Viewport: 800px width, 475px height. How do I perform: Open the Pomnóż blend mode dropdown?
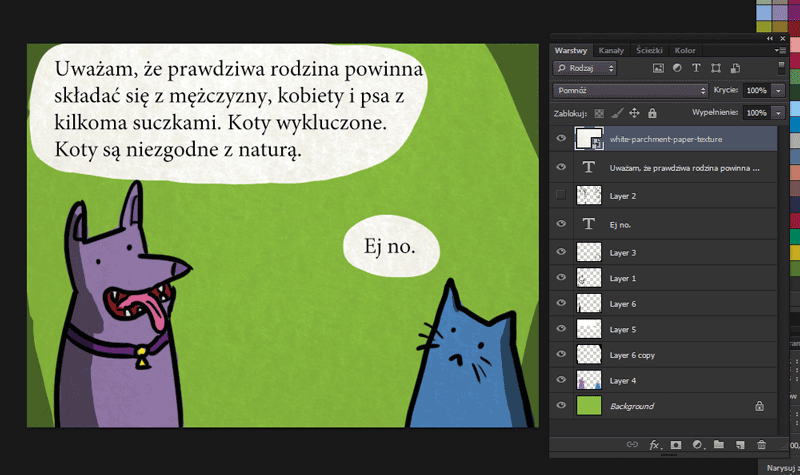click(x=630, y=90)
